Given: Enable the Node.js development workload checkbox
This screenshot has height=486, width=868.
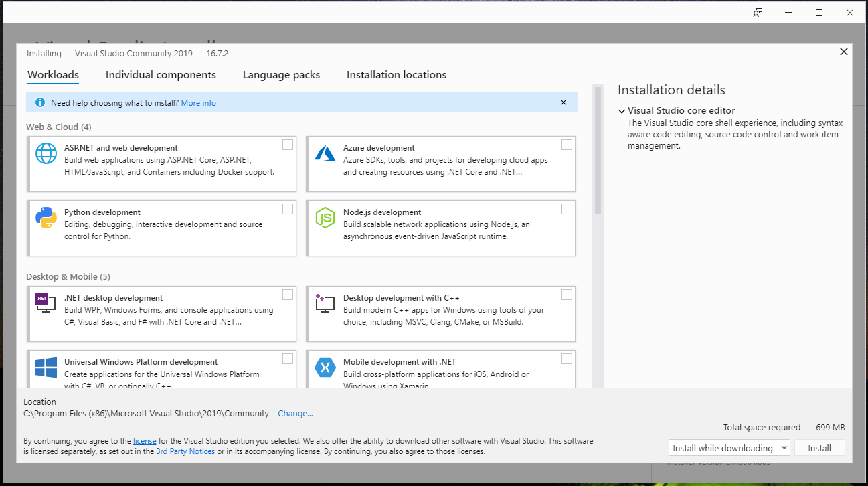Looking at the screenshot, I should (x=567, y=209).
